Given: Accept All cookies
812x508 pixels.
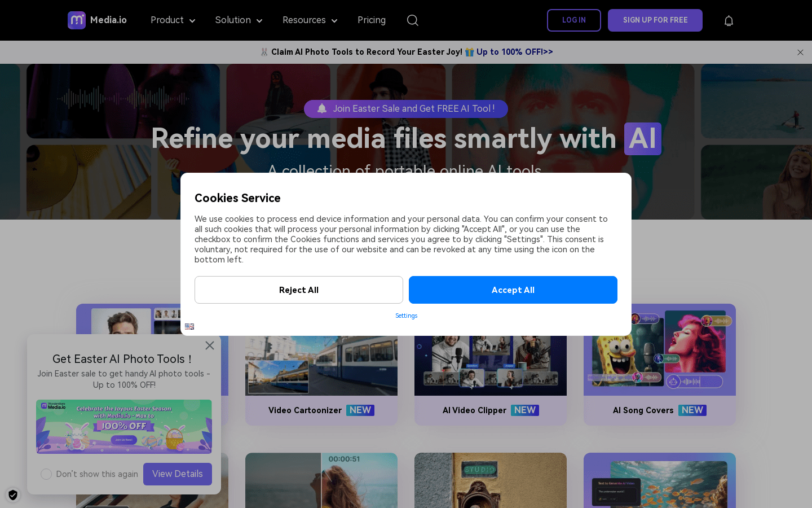Looking at the screenshot, I should click(x=513, y=290).
